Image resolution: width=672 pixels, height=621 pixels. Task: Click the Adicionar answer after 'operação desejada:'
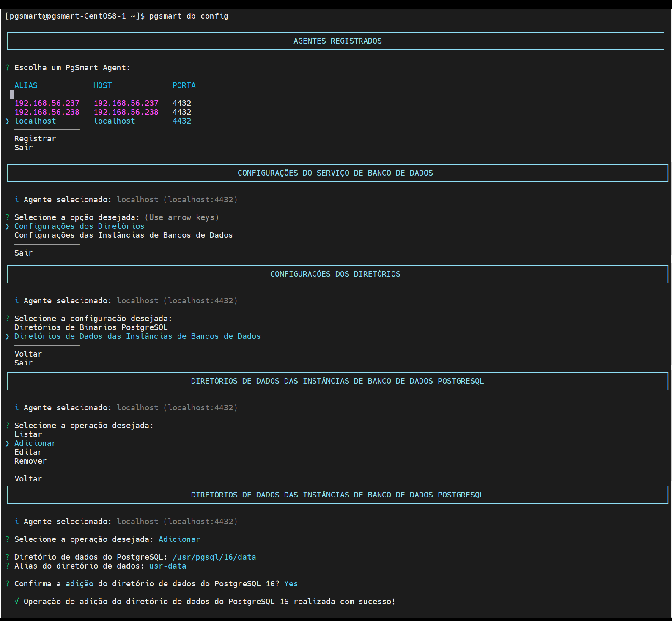[179, 539]
